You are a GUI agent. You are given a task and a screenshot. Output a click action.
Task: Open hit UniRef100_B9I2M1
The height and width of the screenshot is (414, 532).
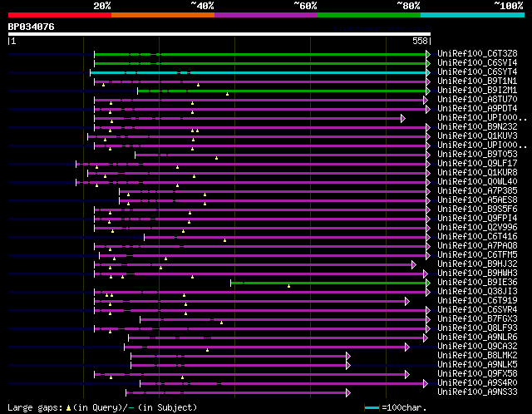(477, 91)
